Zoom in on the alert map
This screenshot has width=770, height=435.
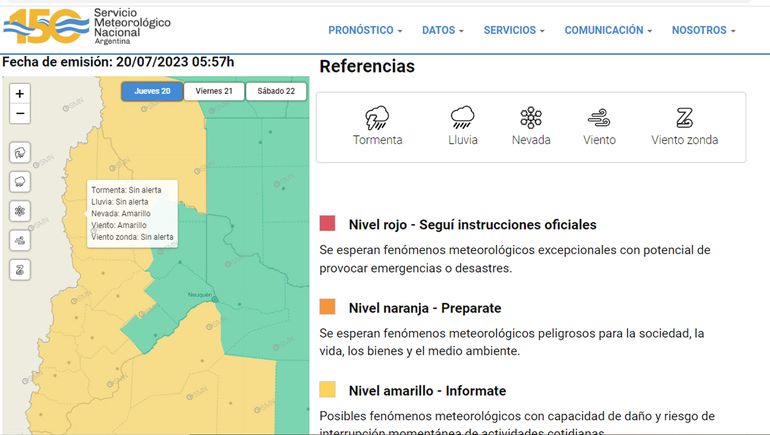(20, 93)
